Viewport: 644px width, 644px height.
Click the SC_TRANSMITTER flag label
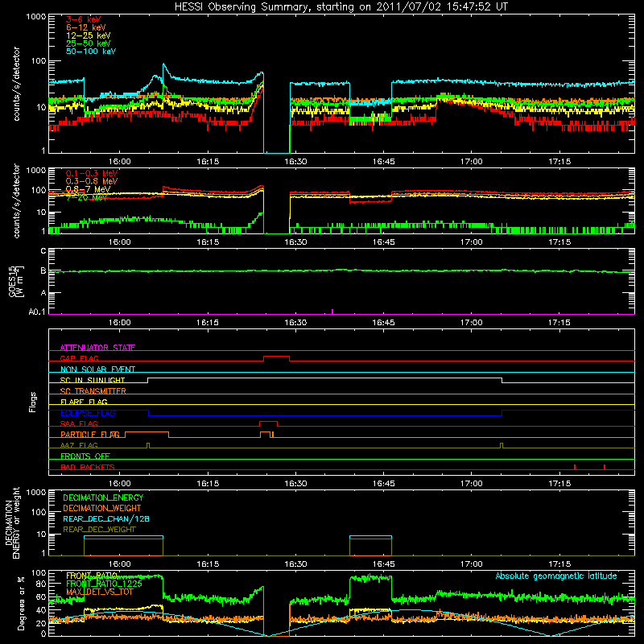93,391
